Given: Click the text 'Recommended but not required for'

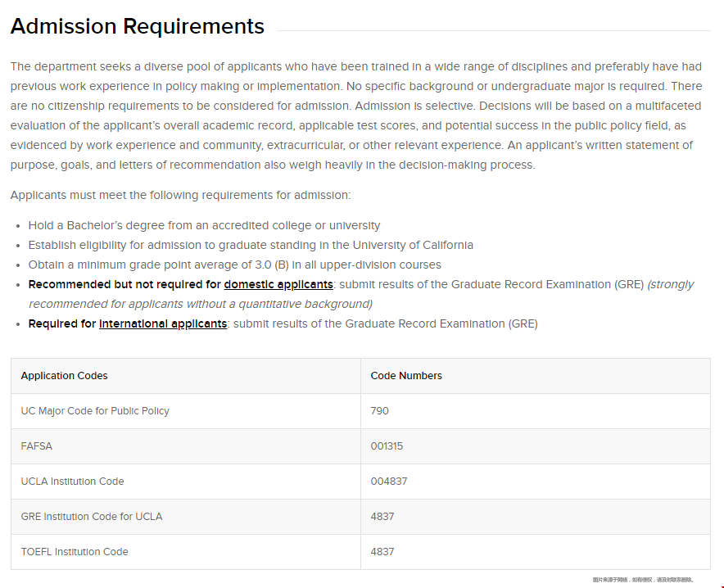Looking at the screenshot, I should click(124, 284).
